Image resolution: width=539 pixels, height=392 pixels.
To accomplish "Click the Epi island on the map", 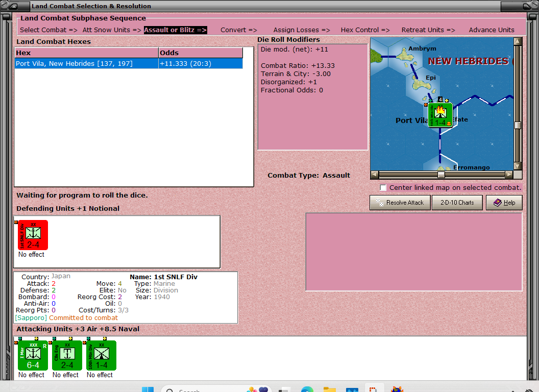I will 421,84.
